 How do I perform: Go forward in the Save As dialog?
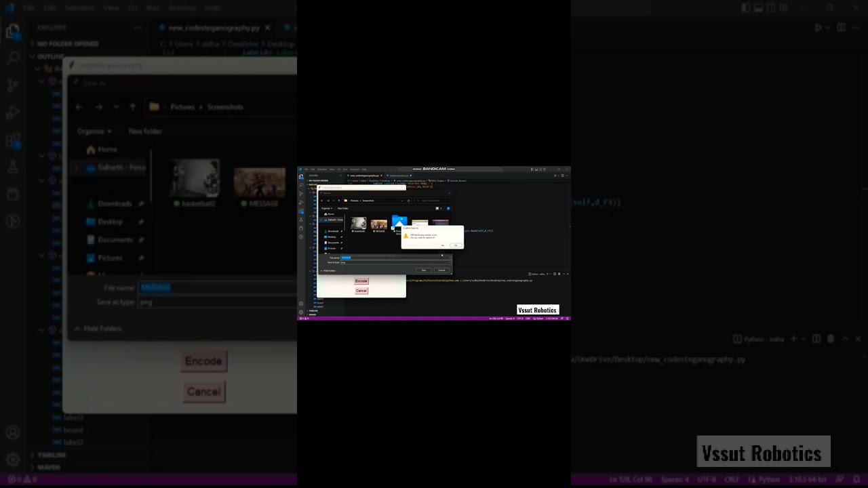pyautogui.click(x=328, y=201)
